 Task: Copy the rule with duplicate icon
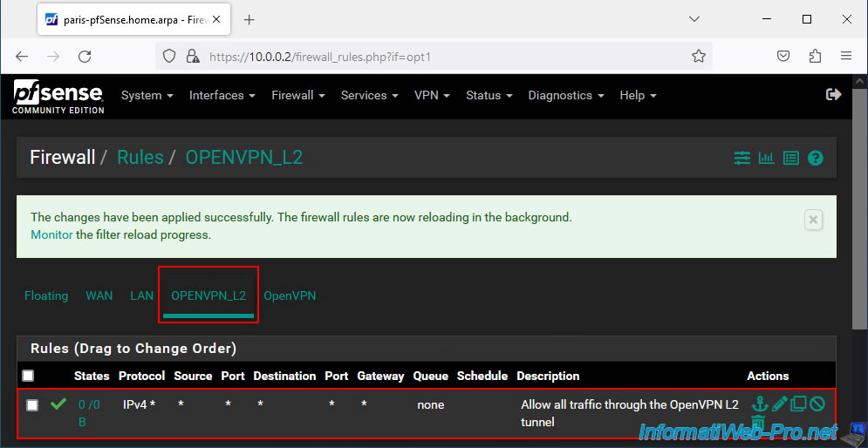coord(798,404)
